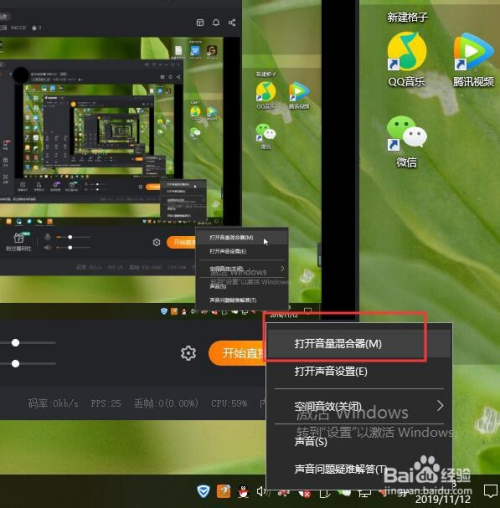Open notifications with the bell icon in the app header
Screen dimensions: 500x508
[x=216, y=22]
